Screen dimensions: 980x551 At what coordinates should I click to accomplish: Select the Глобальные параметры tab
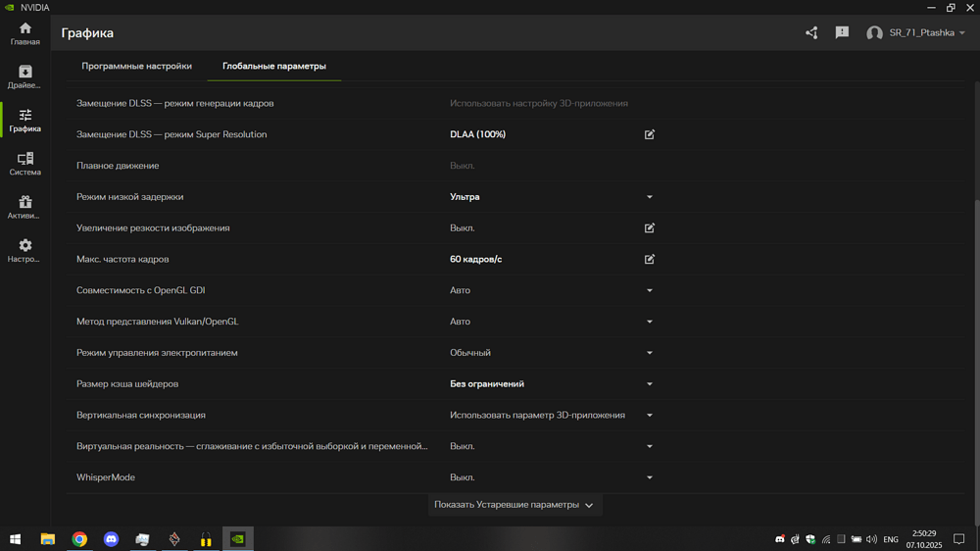point(274,67)
